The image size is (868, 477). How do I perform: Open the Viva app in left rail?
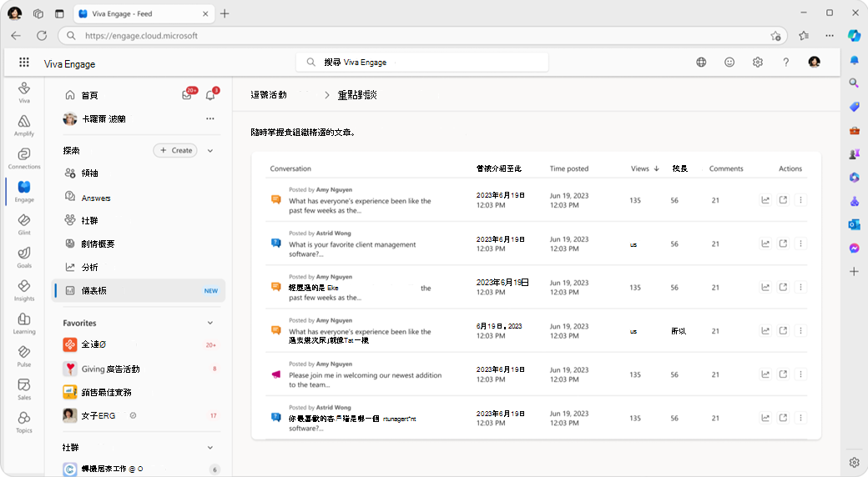(24, 93)
